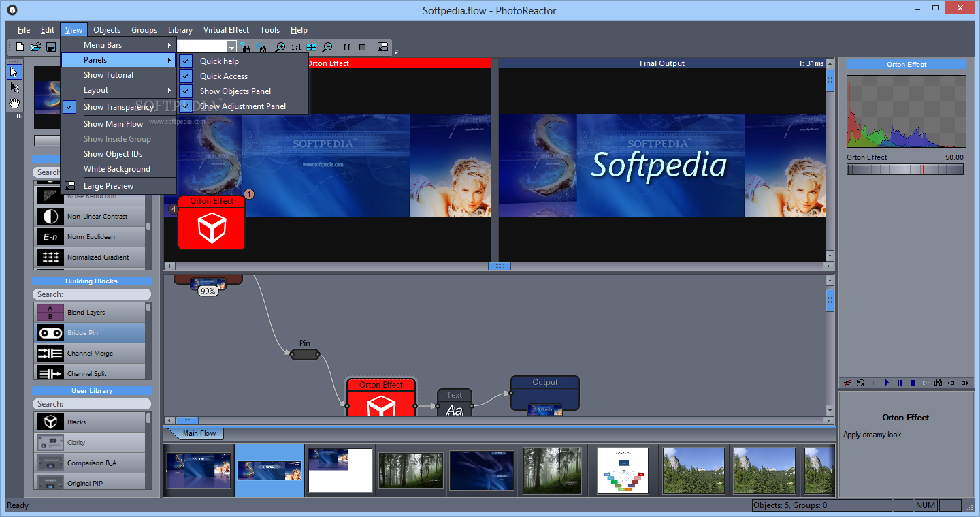Enable Show Main Flow option
Image resolution: width=980 pixels, height=517 pixels.
118,124
